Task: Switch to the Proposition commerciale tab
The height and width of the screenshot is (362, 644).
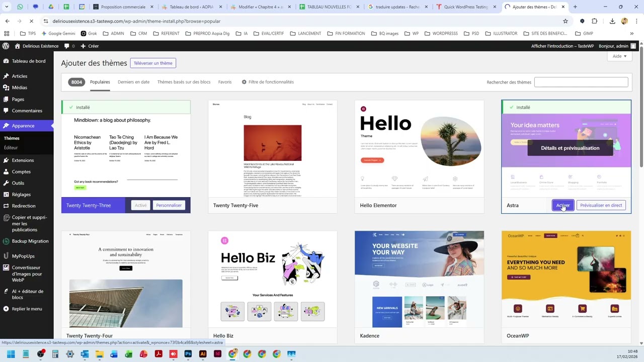Action: [123, 7]
